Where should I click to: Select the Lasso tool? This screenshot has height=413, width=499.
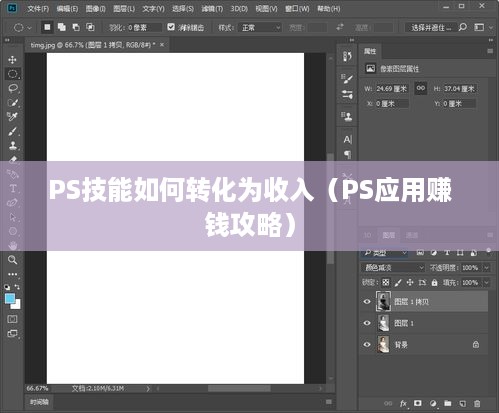click(x=13, y=88)
